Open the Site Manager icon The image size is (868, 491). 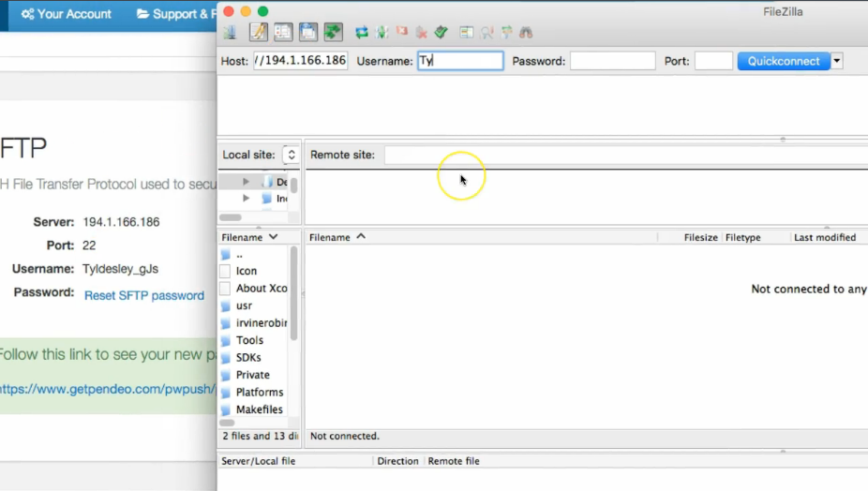point(230,32)
